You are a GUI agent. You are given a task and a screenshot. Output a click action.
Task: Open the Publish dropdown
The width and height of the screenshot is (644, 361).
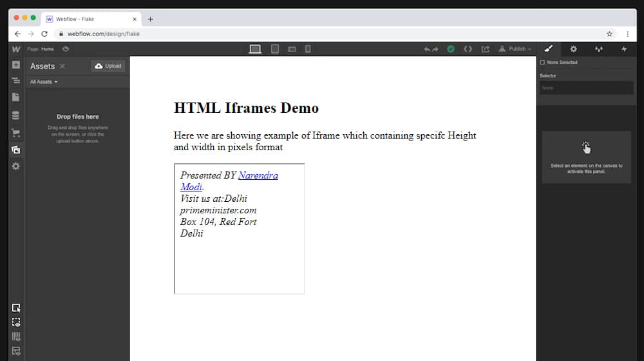[515, 49]
